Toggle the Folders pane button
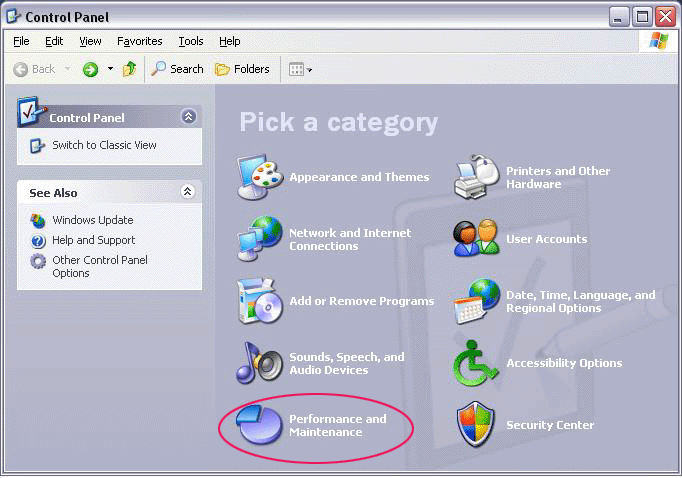This screenshot has width=682, height=478. pyautogui.click(x=243, y=69)
